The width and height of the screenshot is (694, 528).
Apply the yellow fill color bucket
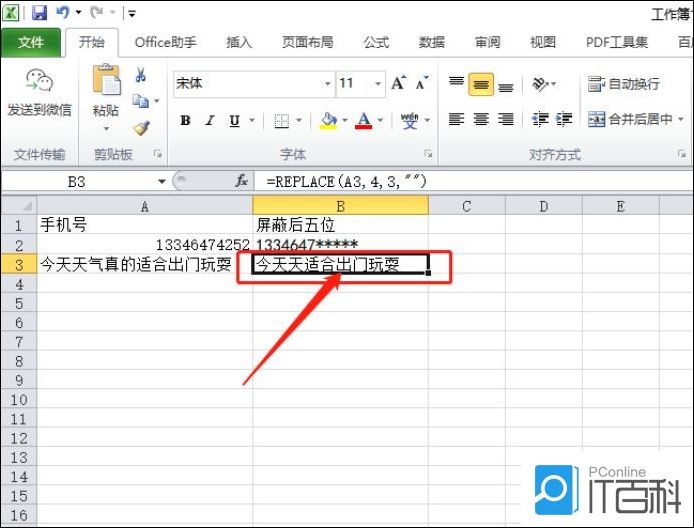[328, 120]
